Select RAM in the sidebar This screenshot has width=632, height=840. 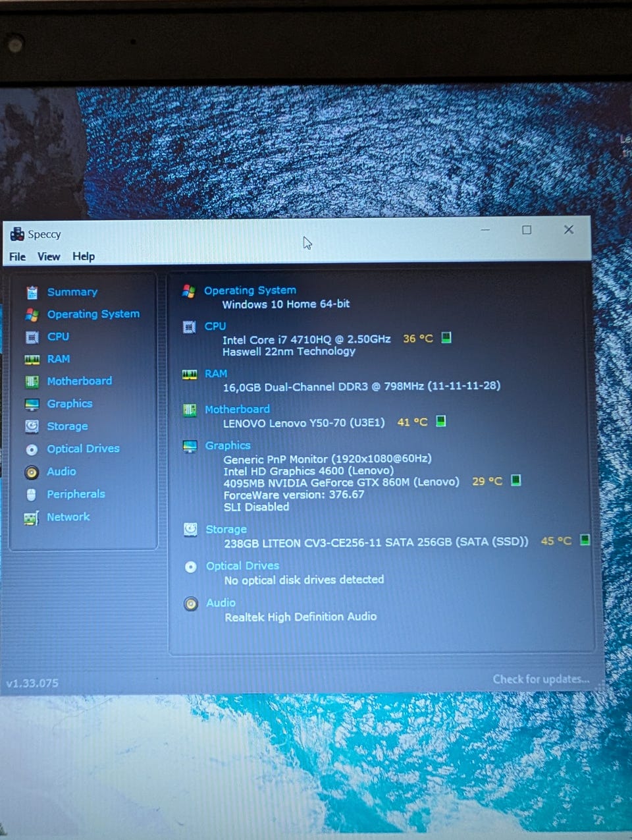pos(59,359)
